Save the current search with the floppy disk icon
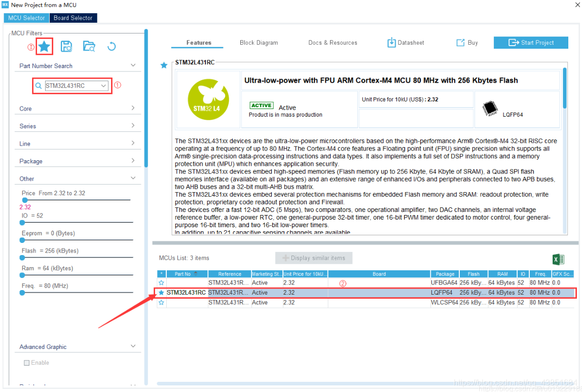The width and height of the screenshot is (582, 392). click(x=66, y=47)
